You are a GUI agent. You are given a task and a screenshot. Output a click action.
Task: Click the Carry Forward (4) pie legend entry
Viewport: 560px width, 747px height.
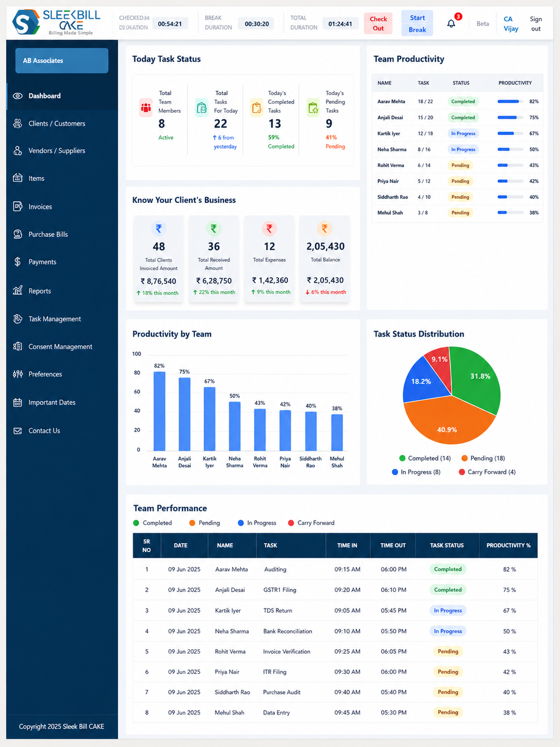point(487,472)
